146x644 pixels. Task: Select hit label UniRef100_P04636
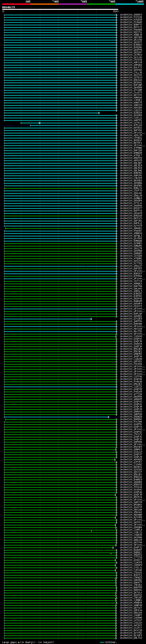click(x=131, y=382)
